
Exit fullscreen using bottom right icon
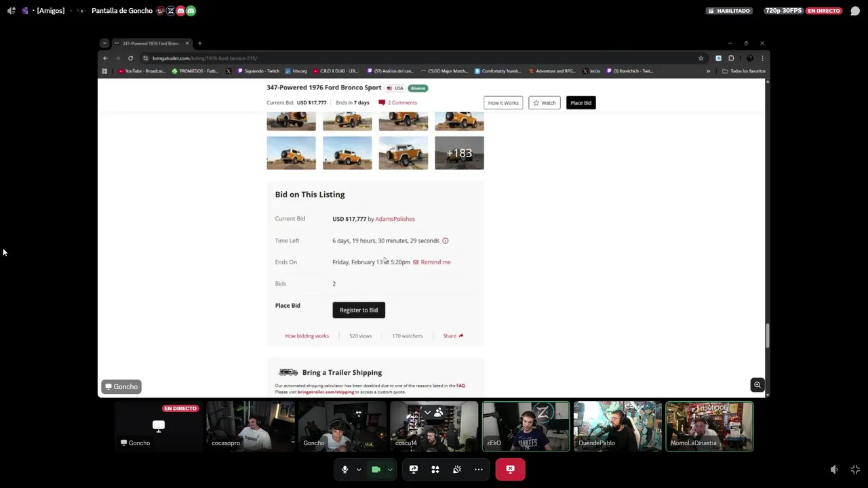855,470
